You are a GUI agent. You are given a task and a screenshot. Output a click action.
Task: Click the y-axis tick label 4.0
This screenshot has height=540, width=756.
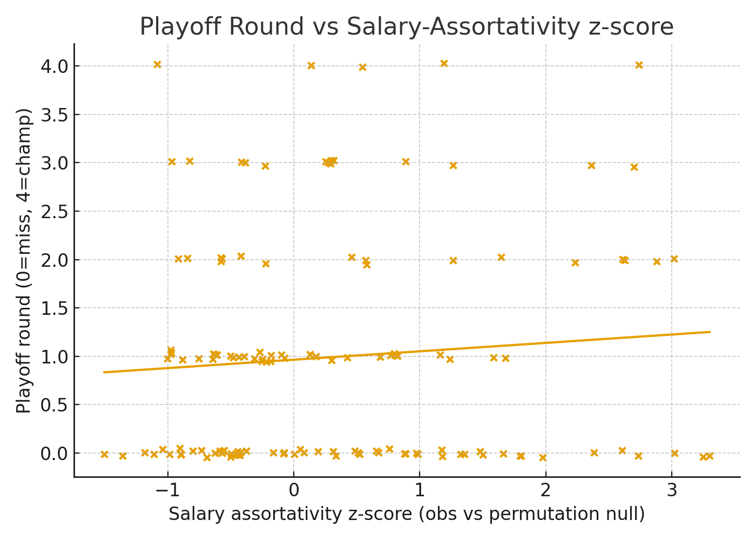tap(53, 66)
